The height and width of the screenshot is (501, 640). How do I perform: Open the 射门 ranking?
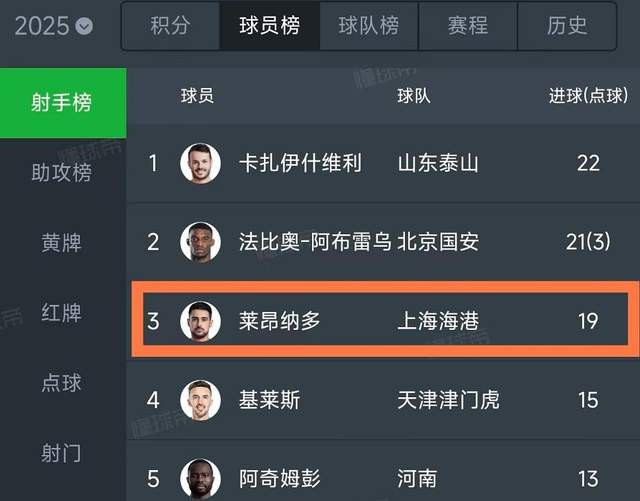[x=62, y=453]
